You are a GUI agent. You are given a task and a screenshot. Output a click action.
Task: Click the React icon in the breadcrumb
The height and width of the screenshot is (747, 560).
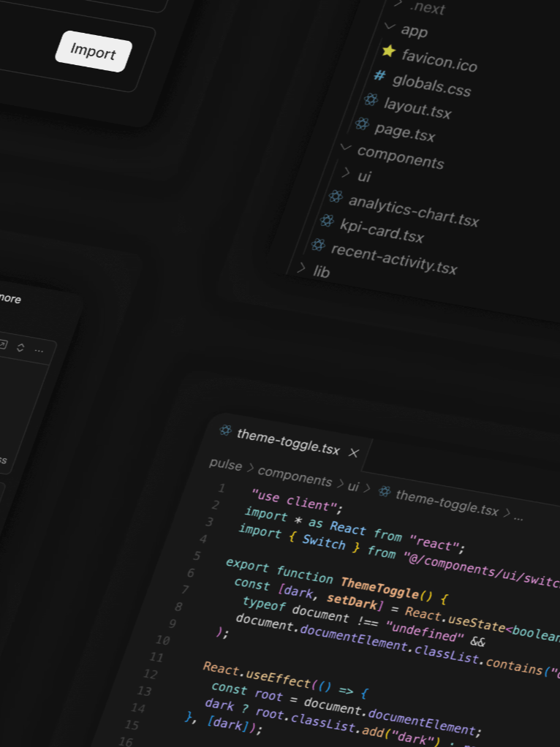[385, 491]
